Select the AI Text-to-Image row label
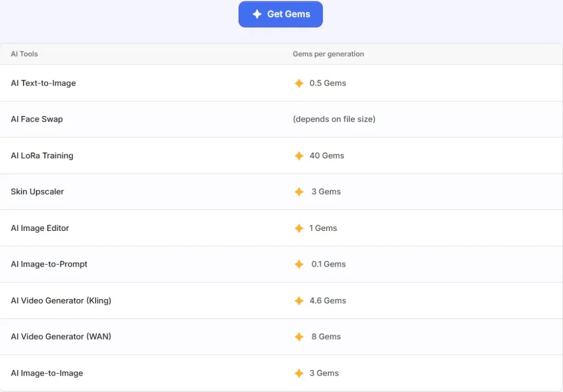 43,83
